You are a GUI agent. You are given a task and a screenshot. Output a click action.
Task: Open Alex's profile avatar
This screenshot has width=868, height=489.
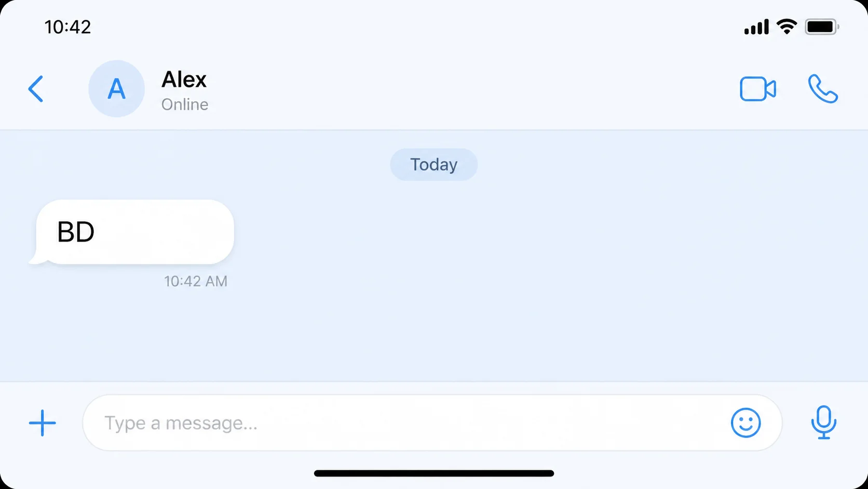pos(116,88)
